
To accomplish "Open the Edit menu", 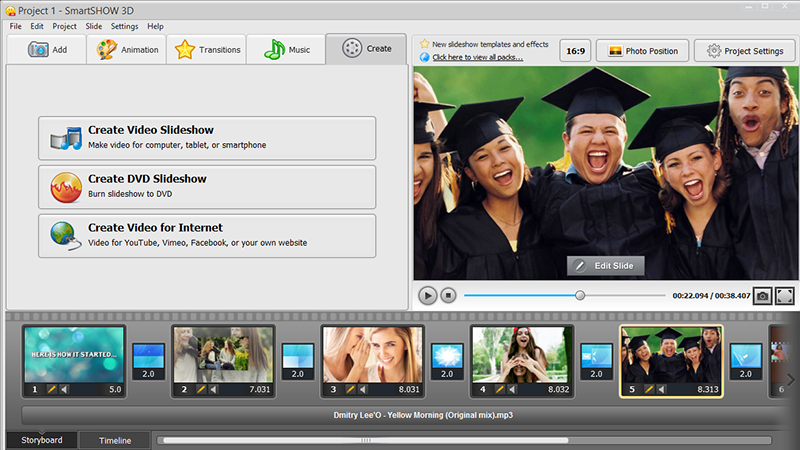I will [37, 26].
